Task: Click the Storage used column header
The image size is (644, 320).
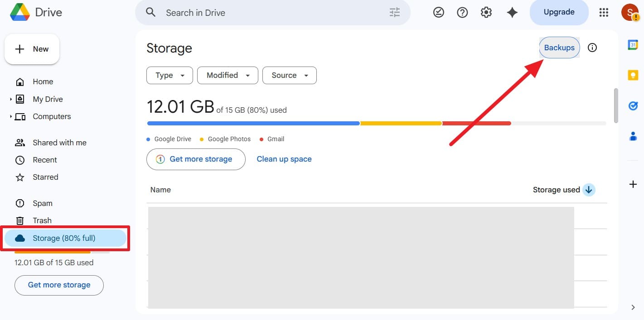Action: coord(556,190)
